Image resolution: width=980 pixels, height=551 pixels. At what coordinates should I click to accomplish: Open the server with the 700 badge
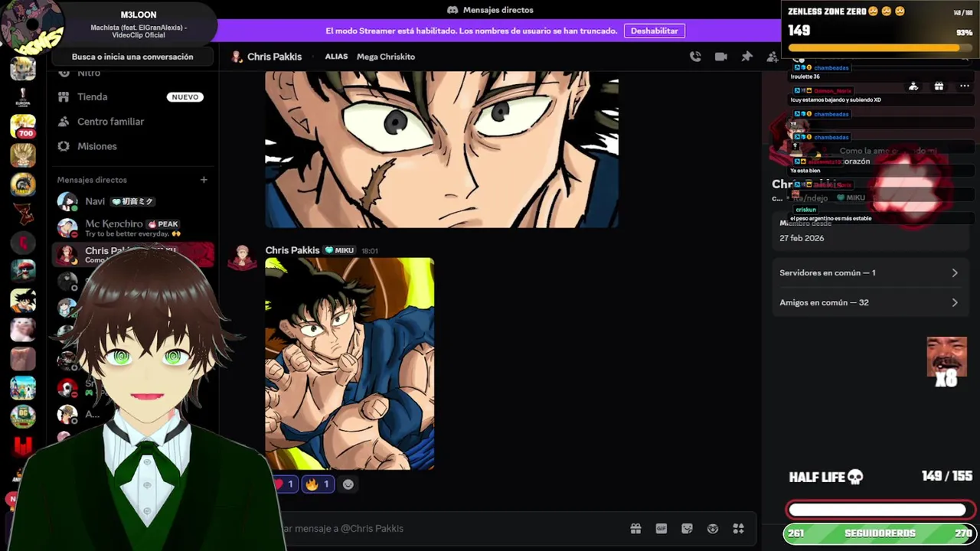click(x=23, y=126)
